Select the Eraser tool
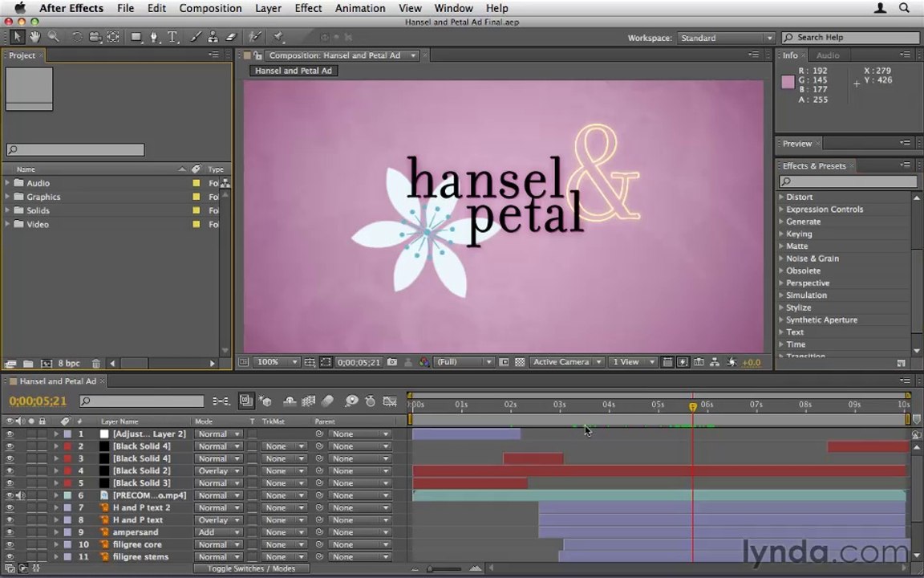924x578 pixels. 231,37
